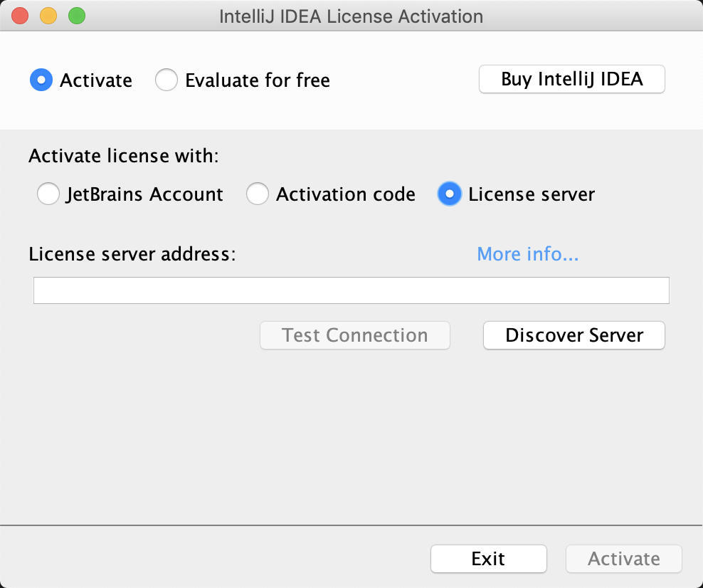The width and height of the screenshot is (703, 588).
Task: Click the IntelliJ IDEA License Activation title
Action: (x=351, y=16)
